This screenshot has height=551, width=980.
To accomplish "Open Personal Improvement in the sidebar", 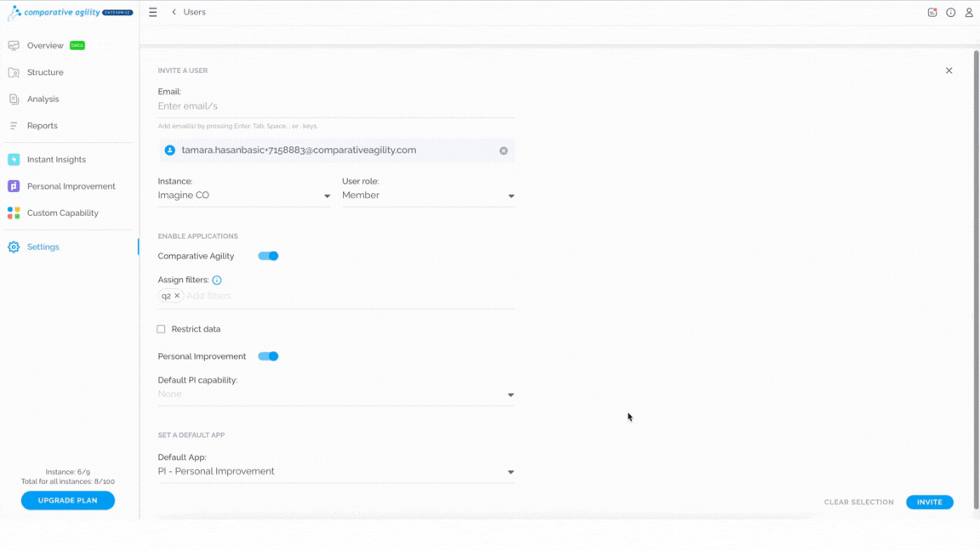I will [71, 186].
